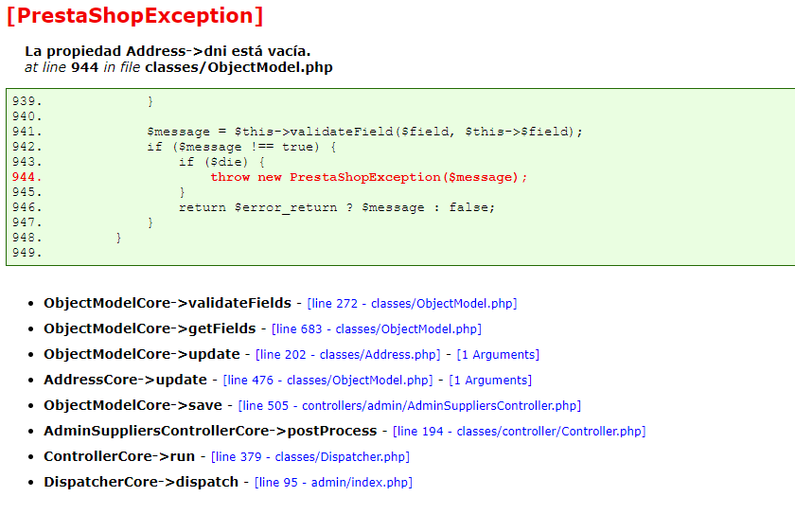The height and width of the screenshot is (532, 795).
Task: Click the AddressCore->update trace entry
Action: (x=125, y=380)
